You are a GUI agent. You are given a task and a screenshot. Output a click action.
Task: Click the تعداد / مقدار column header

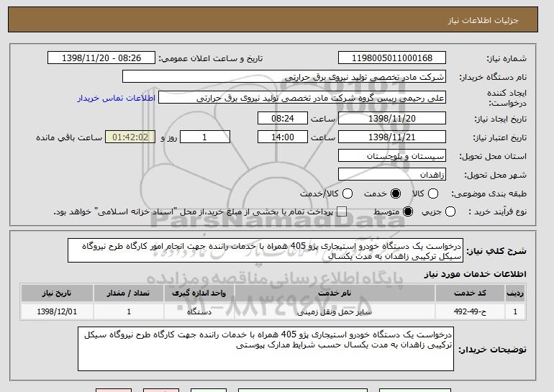click(128, 293)
